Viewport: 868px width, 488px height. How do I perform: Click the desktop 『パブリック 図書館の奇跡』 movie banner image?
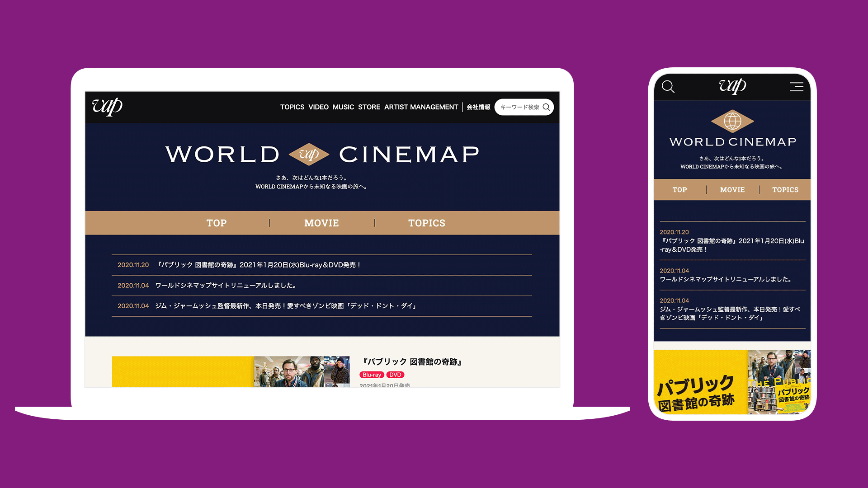pyautogui.click(x=231, y=371)
